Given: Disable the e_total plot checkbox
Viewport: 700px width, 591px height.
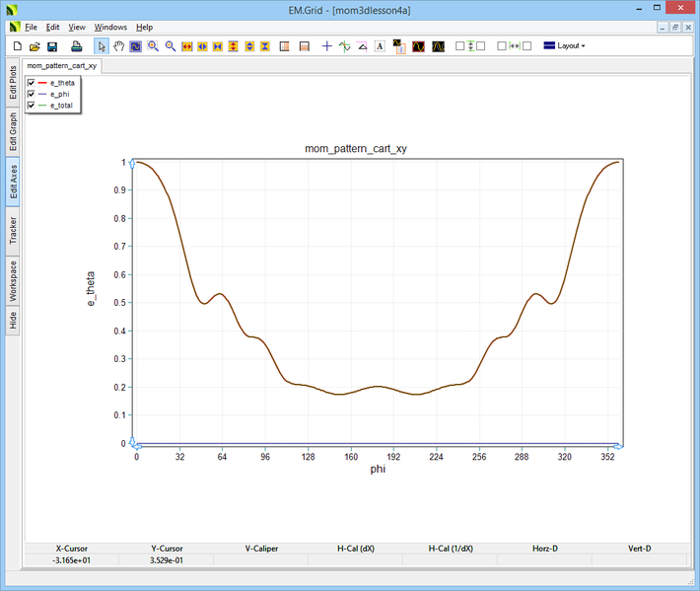Looking at the screenshot, I should [32, 105].
